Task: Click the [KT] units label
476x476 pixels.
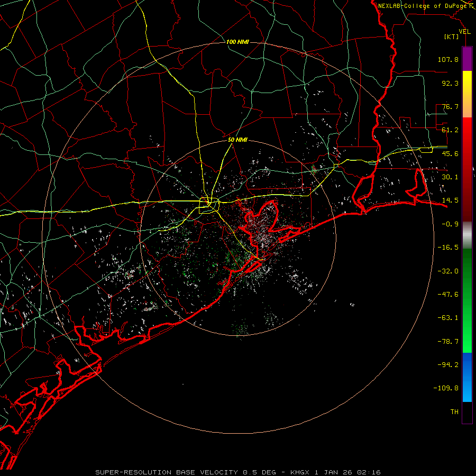Action: [452, 36]
